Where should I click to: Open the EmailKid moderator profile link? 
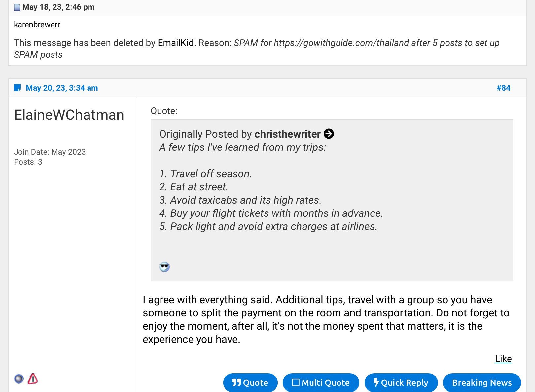tap(176, 43)
